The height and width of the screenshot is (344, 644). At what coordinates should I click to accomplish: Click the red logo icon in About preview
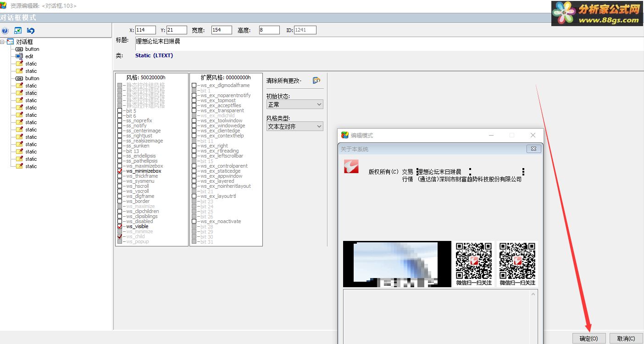[351, 166]
